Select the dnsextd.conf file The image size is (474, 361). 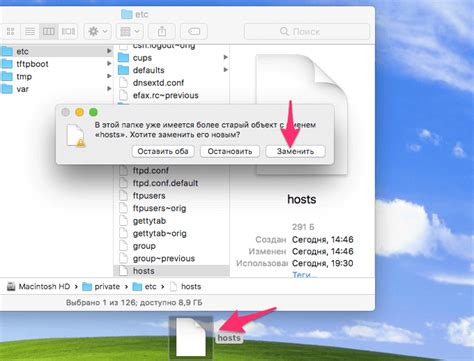(172, 83)
